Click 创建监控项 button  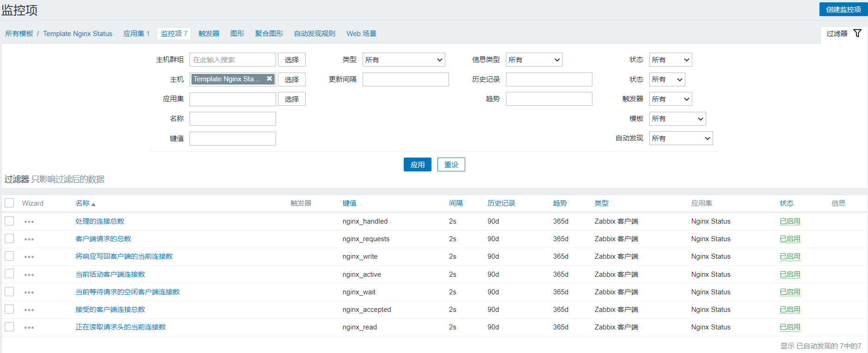[x=843, y=9]
